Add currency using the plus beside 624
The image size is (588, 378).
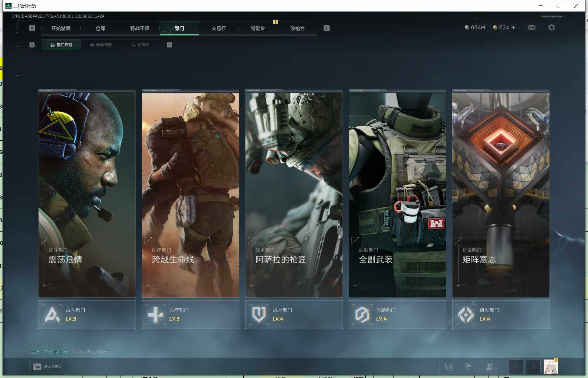pos(513,28)
